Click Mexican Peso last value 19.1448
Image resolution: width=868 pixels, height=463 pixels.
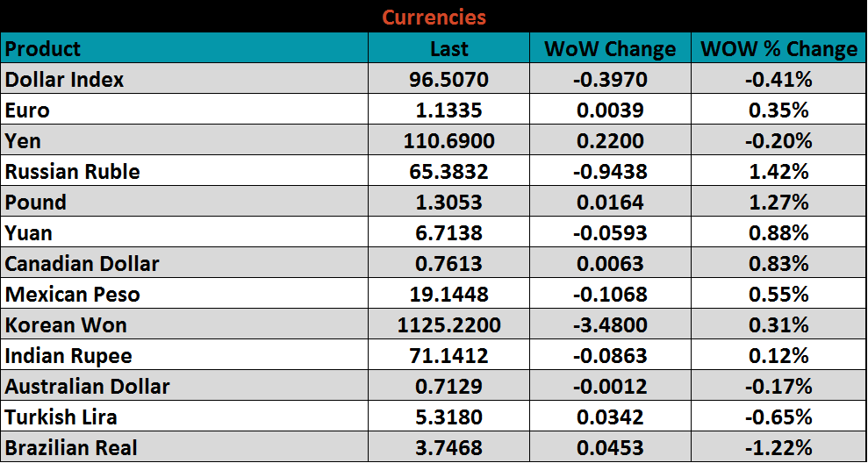[x=448, y=295]
